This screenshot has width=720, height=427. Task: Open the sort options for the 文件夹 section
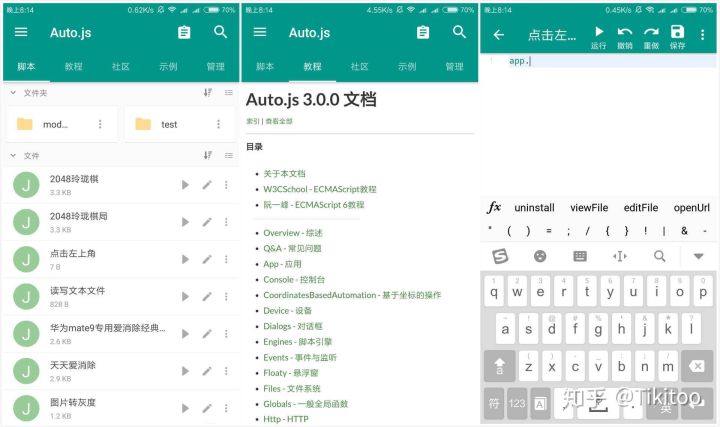208,93
